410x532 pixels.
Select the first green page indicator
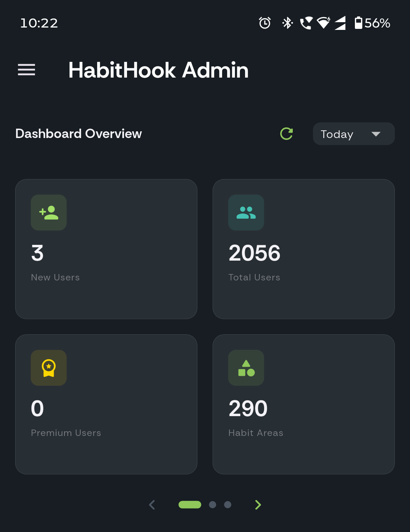[x=190, y=504]
